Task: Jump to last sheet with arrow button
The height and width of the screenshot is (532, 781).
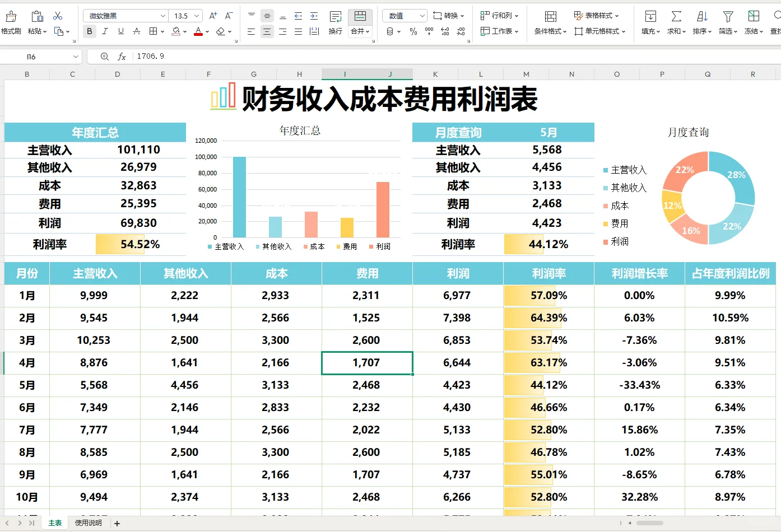Action: (x=31, y=523)
